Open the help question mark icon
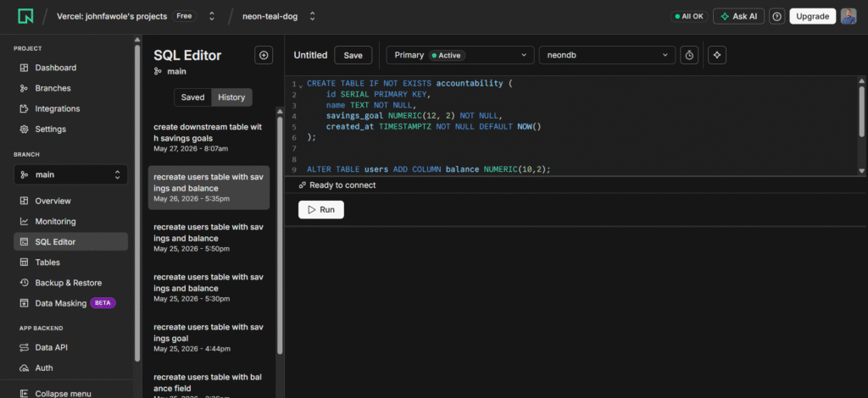Screen dimensions: 868x398 tap(777, 17)
